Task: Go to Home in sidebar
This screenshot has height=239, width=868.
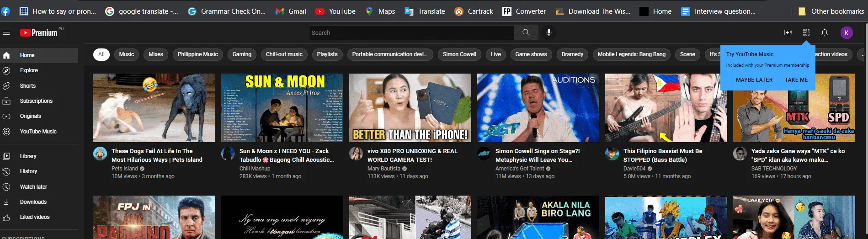Action: (x=39, y=55)
